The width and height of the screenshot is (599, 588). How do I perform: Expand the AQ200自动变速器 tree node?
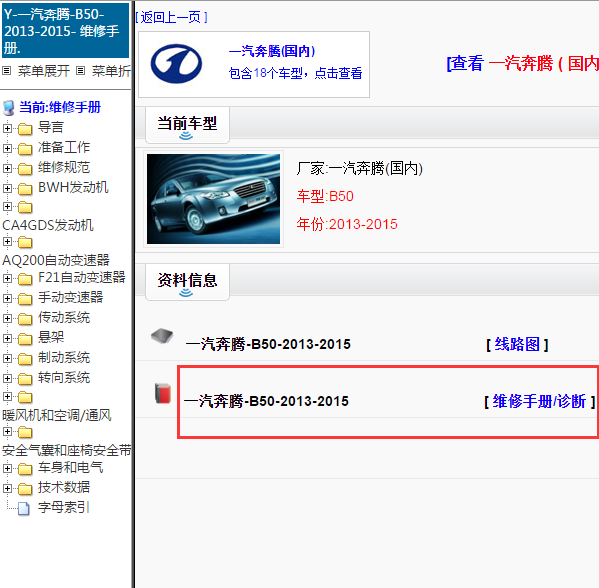[x=7, y=241]
